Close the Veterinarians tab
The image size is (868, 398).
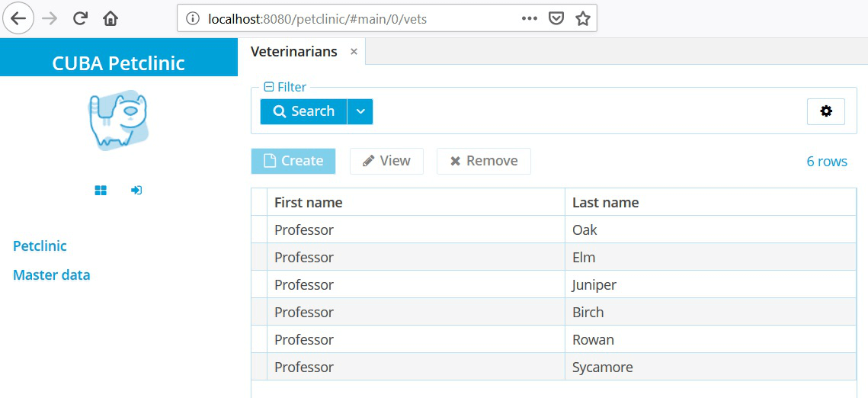(354, 52)
